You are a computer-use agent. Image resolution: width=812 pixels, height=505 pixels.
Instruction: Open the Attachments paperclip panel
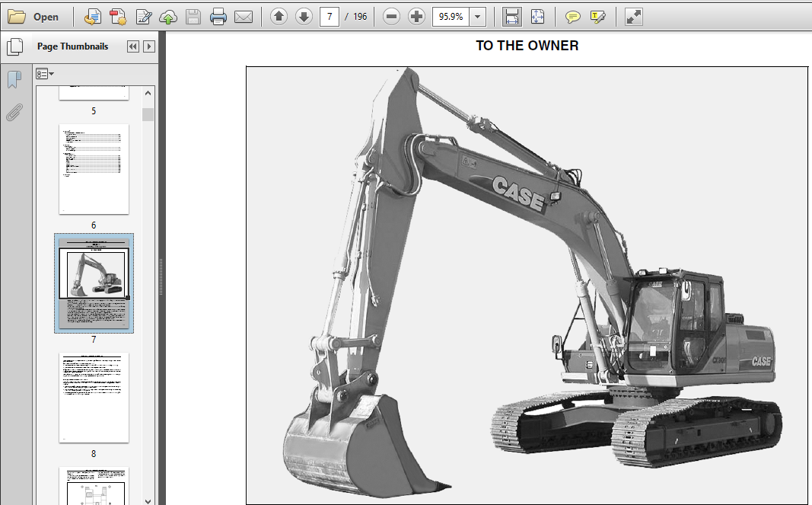coord(14,111)
